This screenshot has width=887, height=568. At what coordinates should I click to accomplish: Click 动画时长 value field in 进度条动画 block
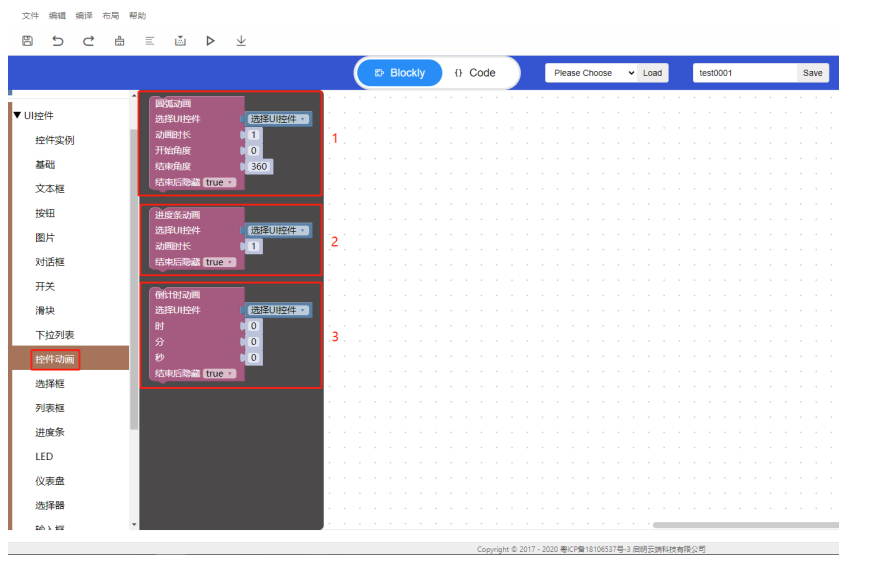click(253, 246)
